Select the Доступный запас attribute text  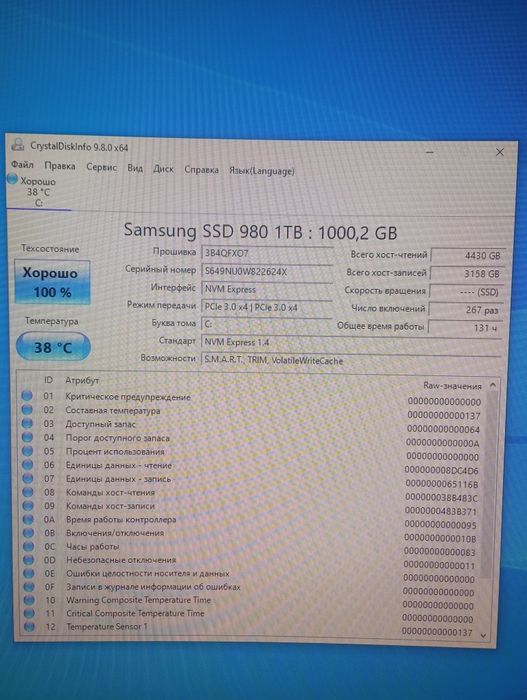pyautogui.click(x=100, y=424)
